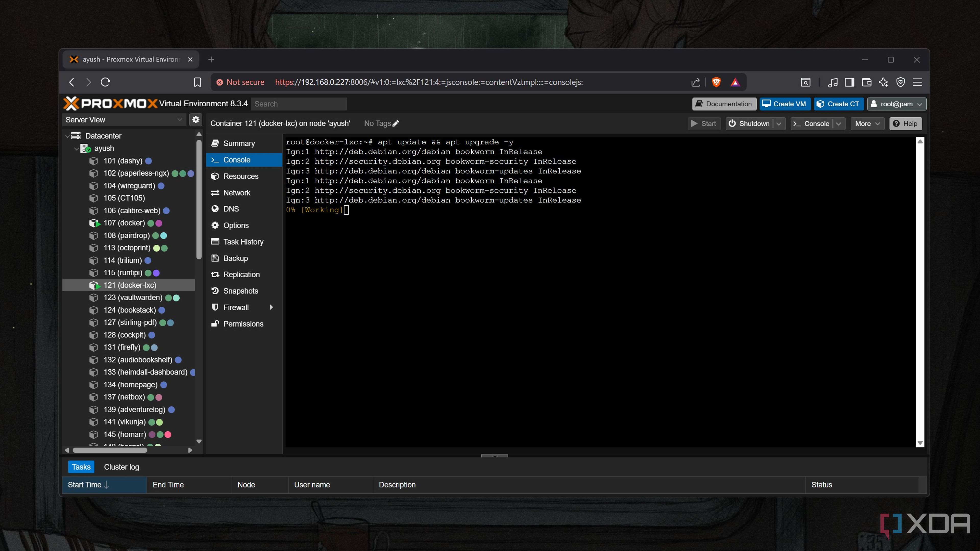Open the Snapshots menu item
Viewport: 980px width, 551px height.
[x=244, y=291]
